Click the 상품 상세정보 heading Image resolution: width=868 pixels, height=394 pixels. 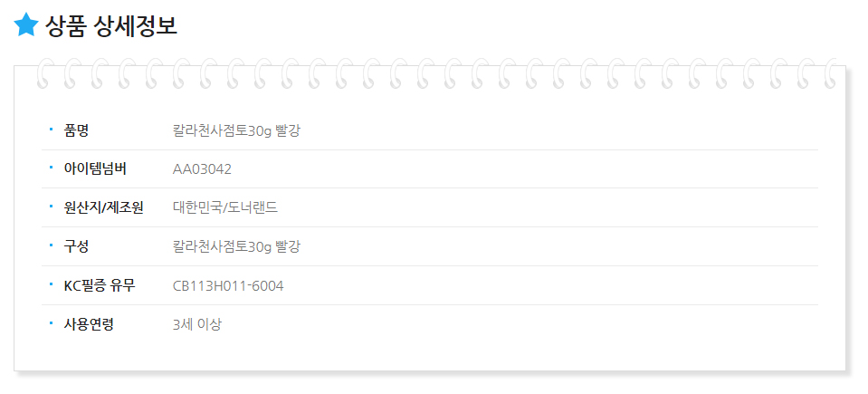tap(111, 26)
